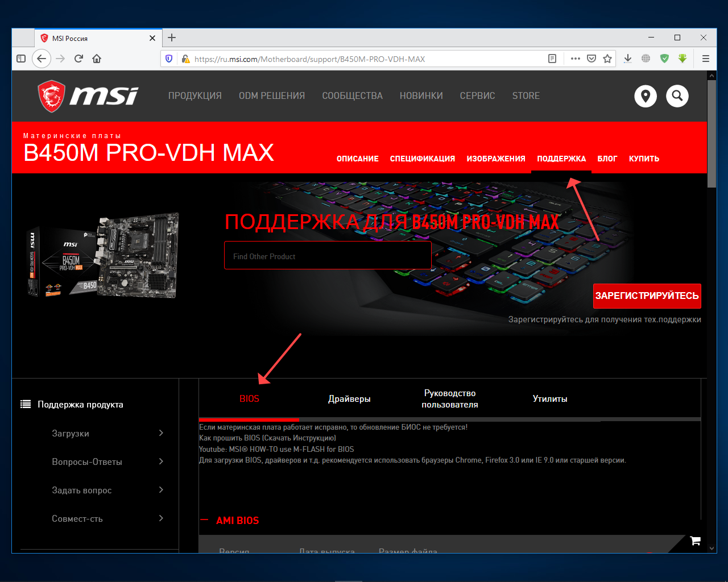Open the Руководство пользователя tab
728x582 pixels.
pos(450,398)
